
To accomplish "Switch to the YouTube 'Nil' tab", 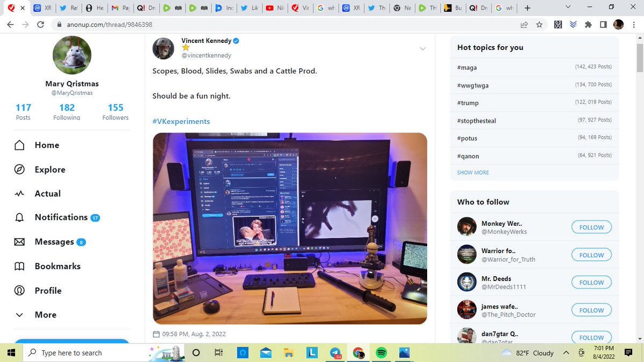I will pyautogui.click(x=276, y=8).
